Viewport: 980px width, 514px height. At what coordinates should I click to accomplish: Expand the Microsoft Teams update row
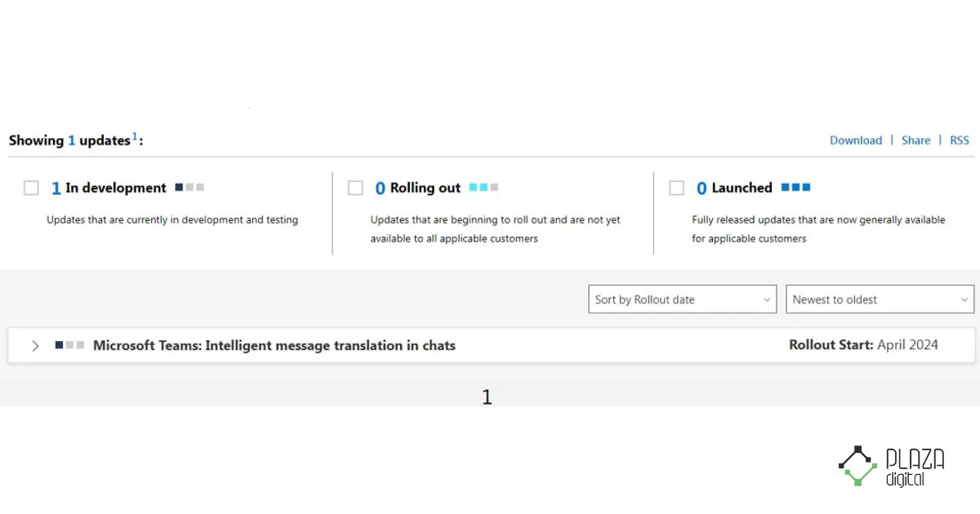(x=35, y=346)
